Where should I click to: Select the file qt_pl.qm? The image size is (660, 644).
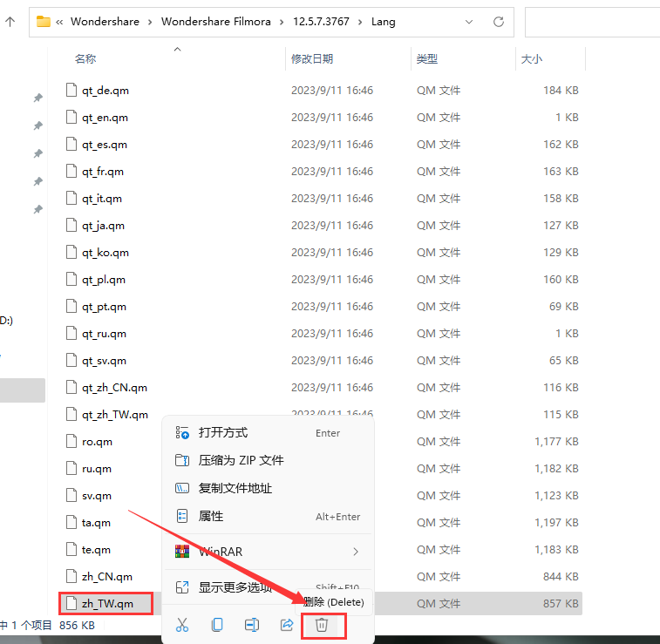[x=104, y=280]
